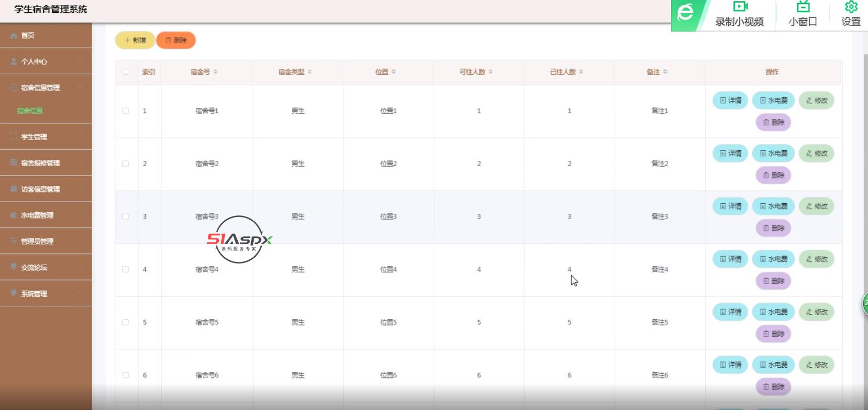Check the checkbox for row 宿舍号4
The image size is (868, 410).
[x=126, y=269]
